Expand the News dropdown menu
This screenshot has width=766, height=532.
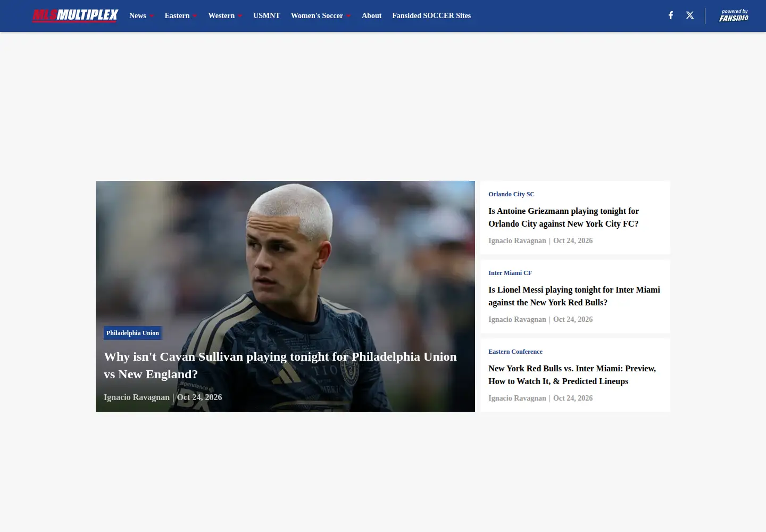click(x=141, y=15)
